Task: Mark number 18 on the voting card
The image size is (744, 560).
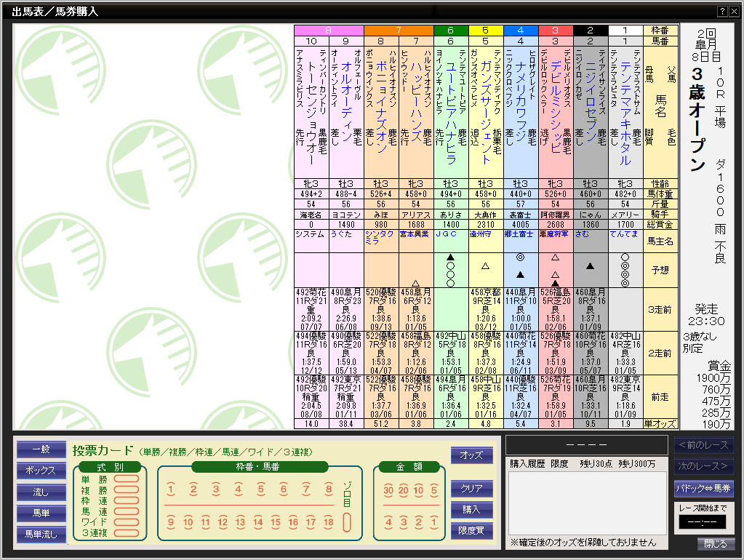Action: coord(328,522)
